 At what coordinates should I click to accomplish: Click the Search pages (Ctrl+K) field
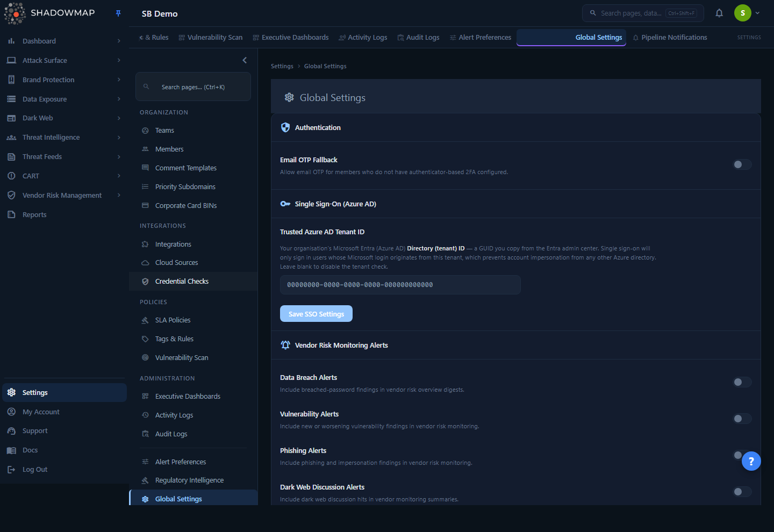pyautogui.click(x=193, y=87)
